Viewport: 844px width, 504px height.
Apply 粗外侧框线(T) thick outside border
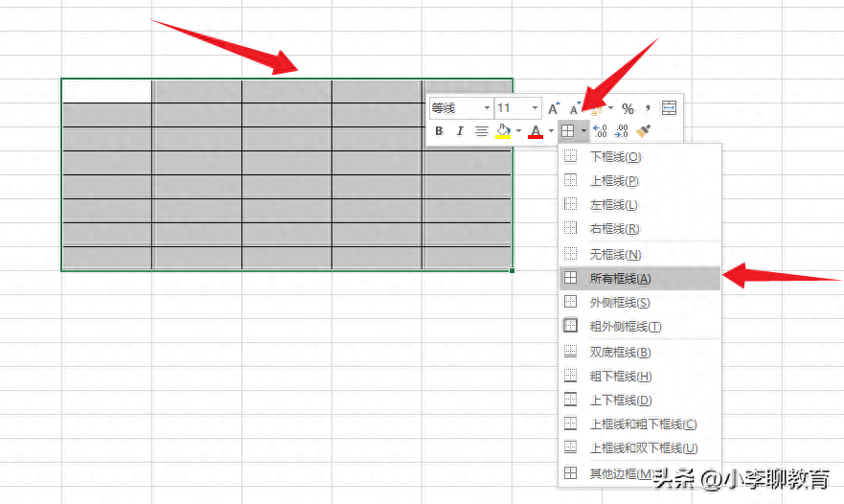(640, 327)
